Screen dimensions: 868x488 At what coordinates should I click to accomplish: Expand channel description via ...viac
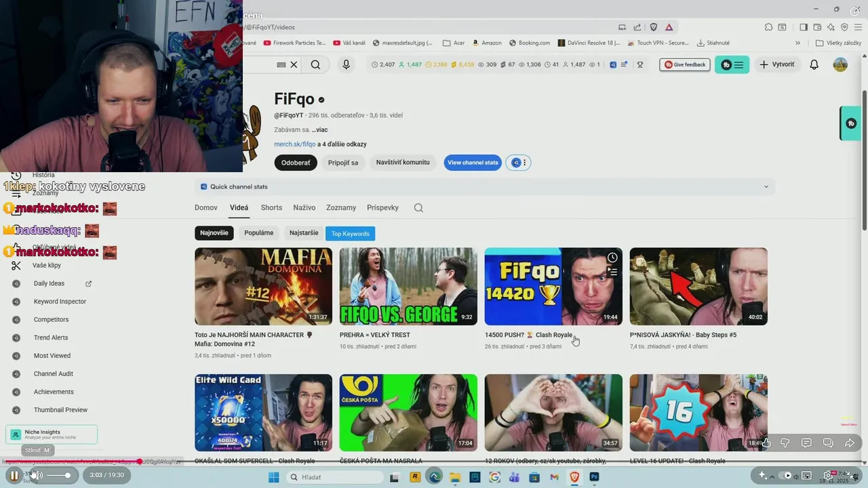[319, 129]
